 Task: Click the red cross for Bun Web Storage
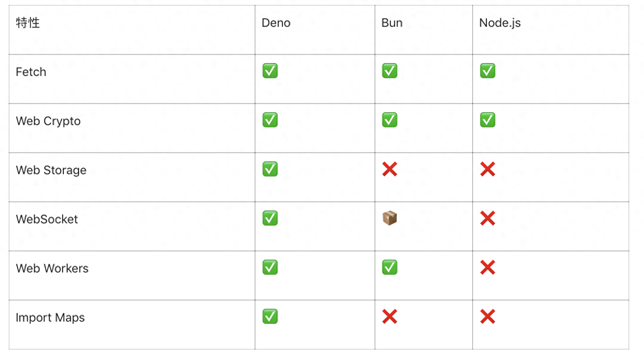[x=390, y=169]
